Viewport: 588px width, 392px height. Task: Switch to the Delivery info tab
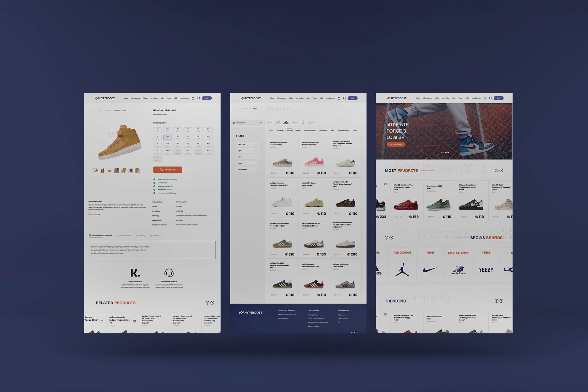point(141,236)
